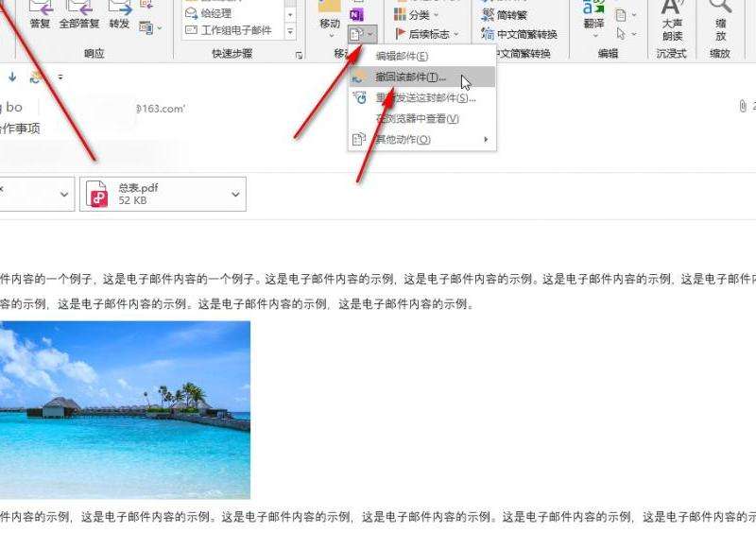Click the beach island picture in email

(x=125, y=410)
